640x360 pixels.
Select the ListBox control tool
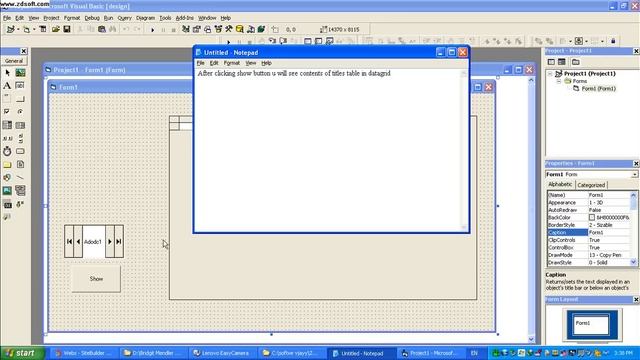coord(20,125)
